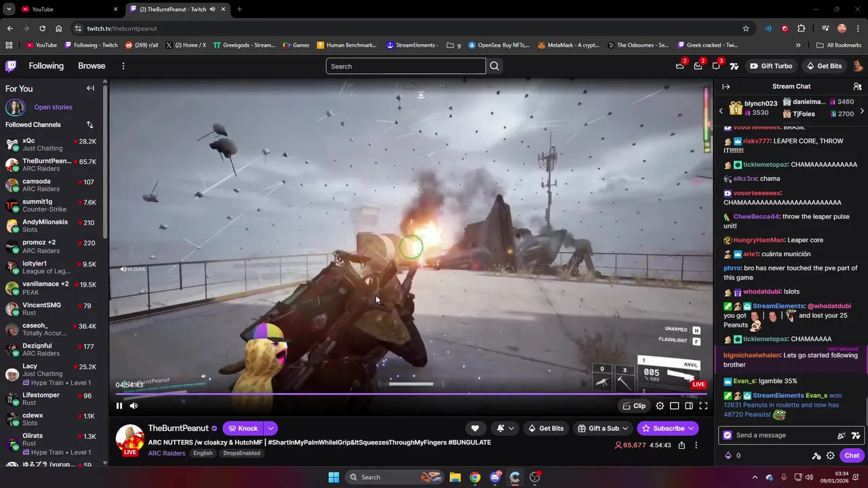Open xQc channel in sidebar

click(51, 144)
